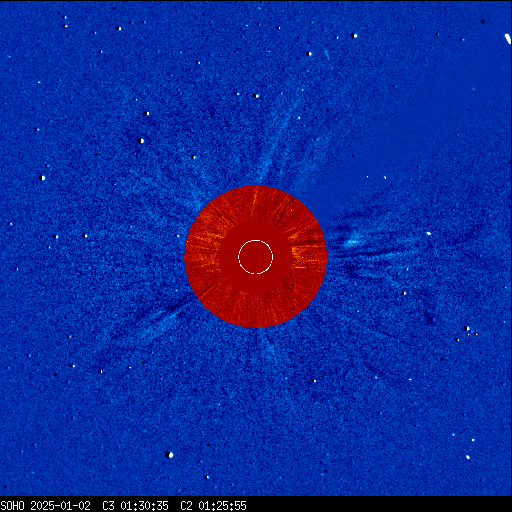Click the bright star far right of the CME
512x512 pixels.
click(x=429, y=233)
